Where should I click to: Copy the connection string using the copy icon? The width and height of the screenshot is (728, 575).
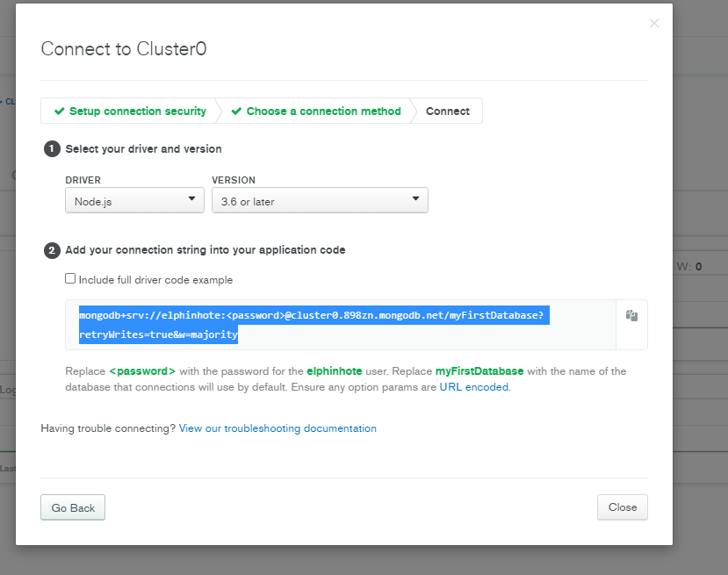coord(631,316)
